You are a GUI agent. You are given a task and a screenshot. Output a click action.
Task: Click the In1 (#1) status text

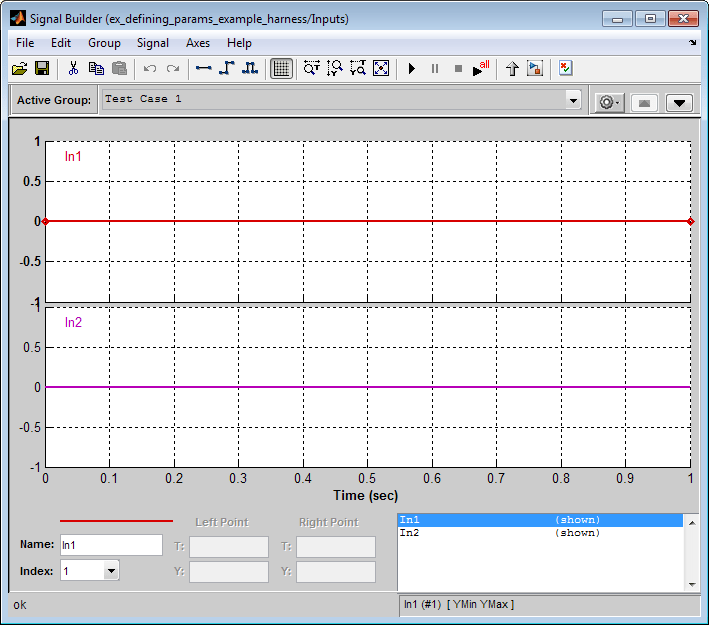pos(458,605)
